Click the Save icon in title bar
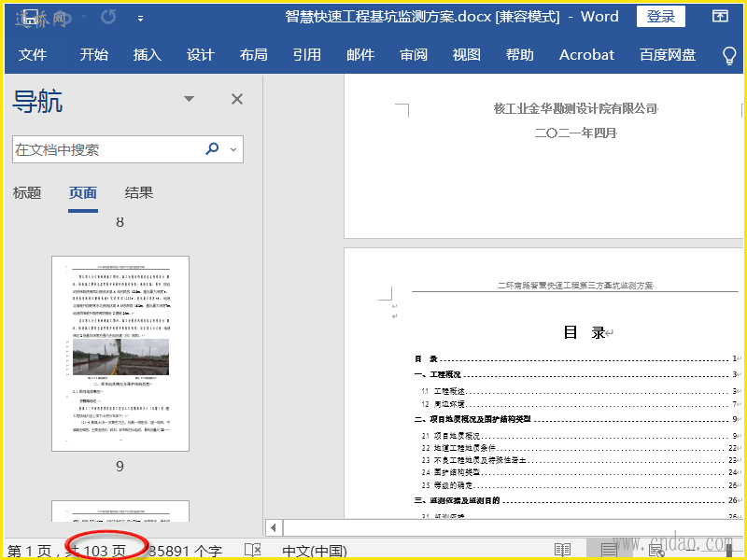The width and height of the screenshot is (747, 560). coord(30,17)
